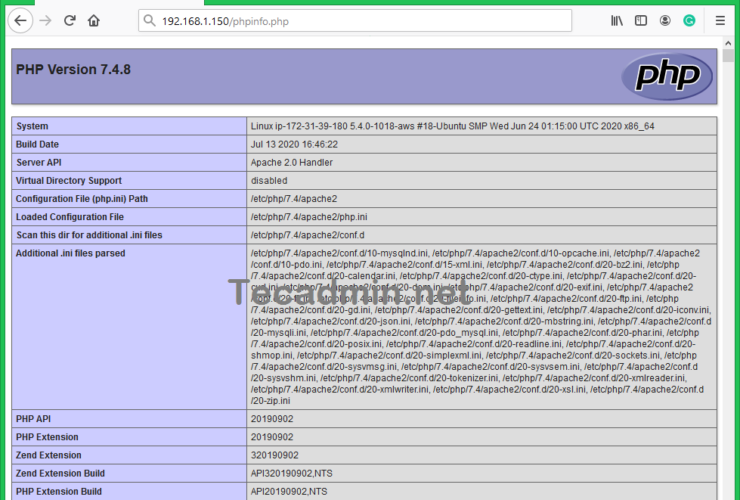Click the green Grammarly extension icon

[x=689, y=20]
